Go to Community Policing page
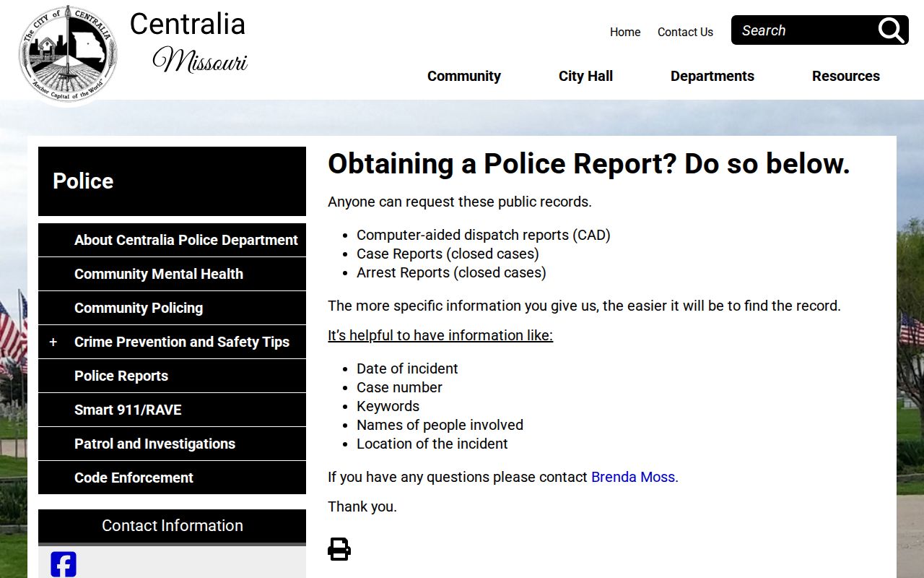This screenshot has height=578, width=924. point(172,308)
